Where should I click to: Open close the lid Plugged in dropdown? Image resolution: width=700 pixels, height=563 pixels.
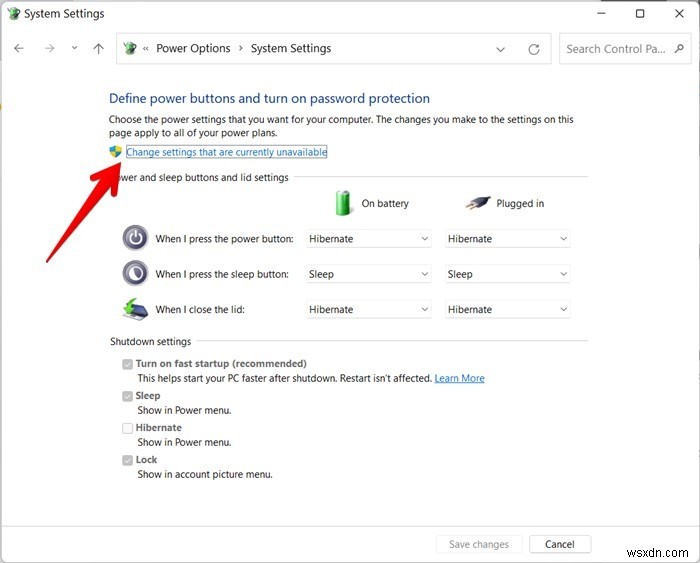tap(508, 309)
